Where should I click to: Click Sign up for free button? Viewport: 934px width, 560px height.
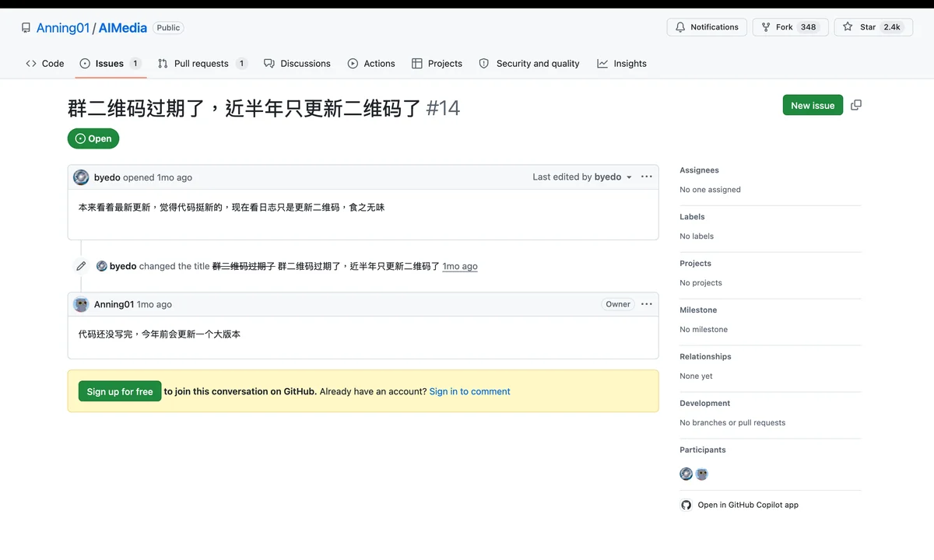pos(120,391)
